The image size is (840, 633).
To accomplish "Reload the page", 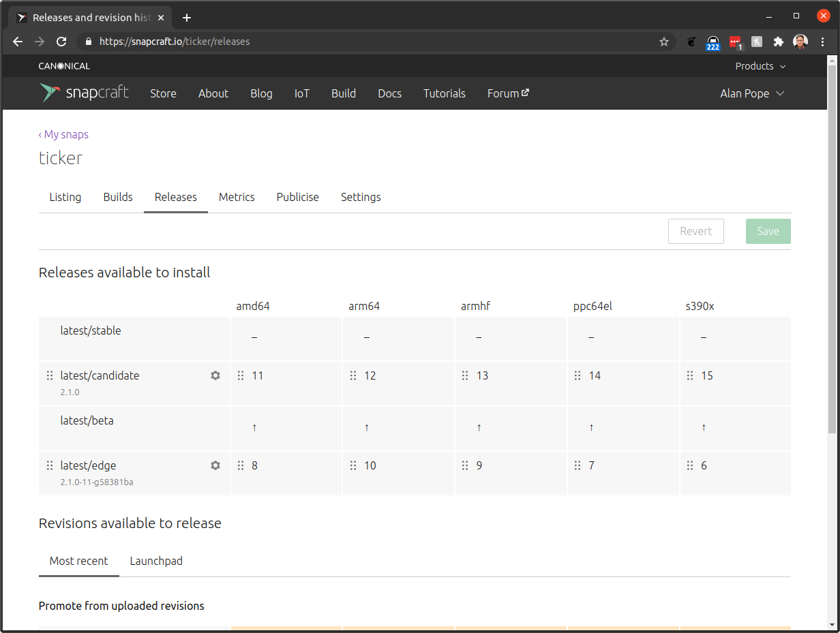I will coord(61,42).
